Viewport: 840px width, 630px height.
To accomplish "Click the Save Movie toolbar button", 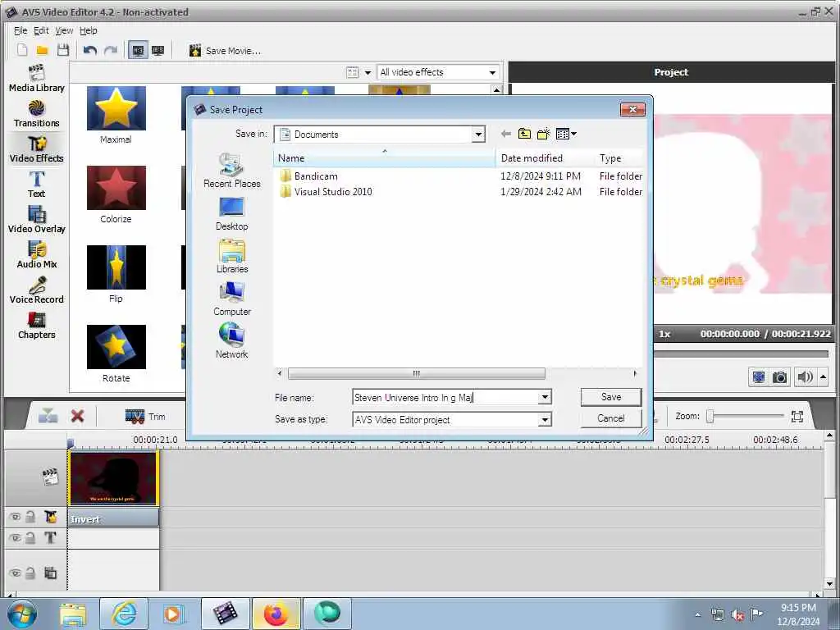I will pos(225,51).
